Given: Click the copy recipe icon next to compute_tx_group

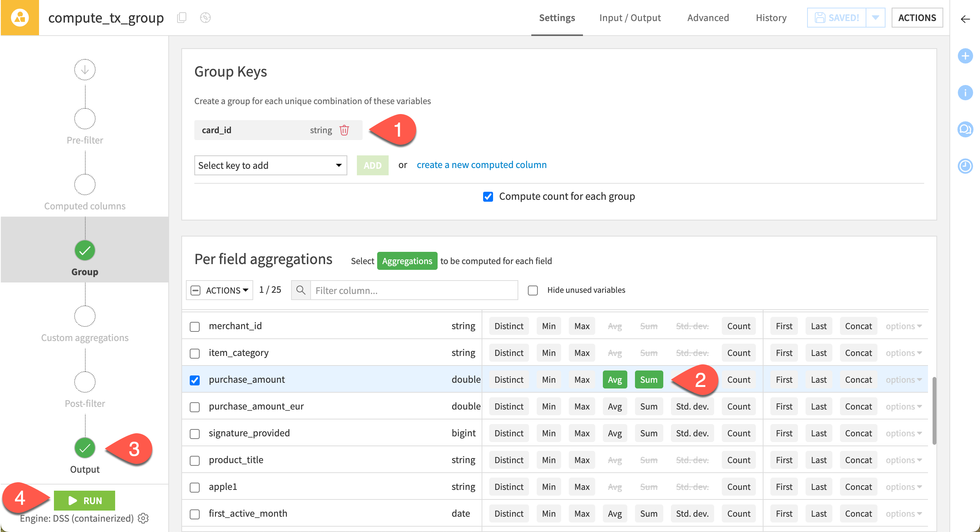Looking at the screenshot, I should point(181,18).
